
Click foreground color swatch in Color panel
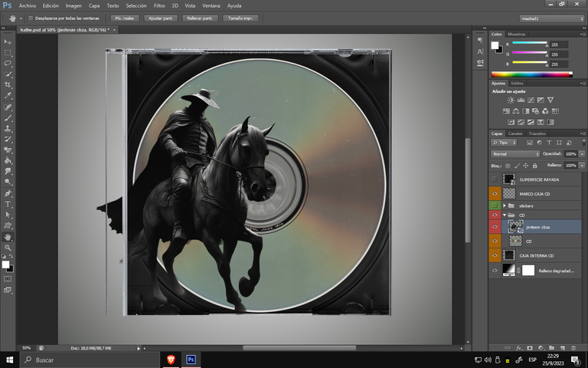[495, 45]
